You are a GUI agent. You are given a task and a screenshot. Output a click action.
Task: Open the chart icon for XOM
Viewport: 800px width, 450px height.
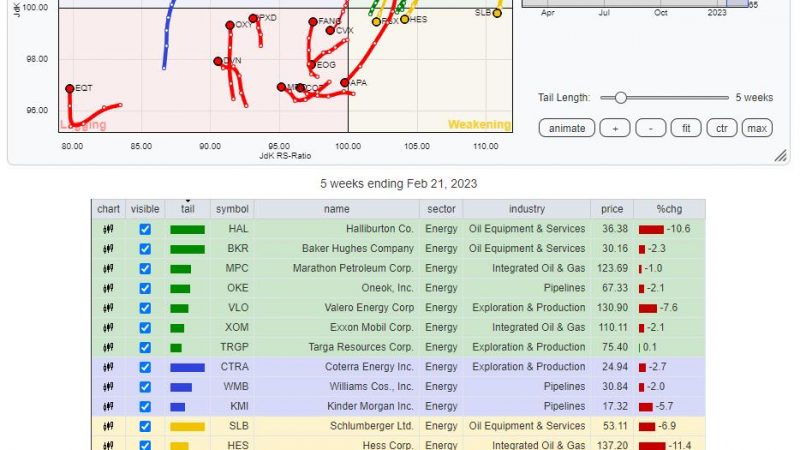pyautogui.click(x=108, y=328)
